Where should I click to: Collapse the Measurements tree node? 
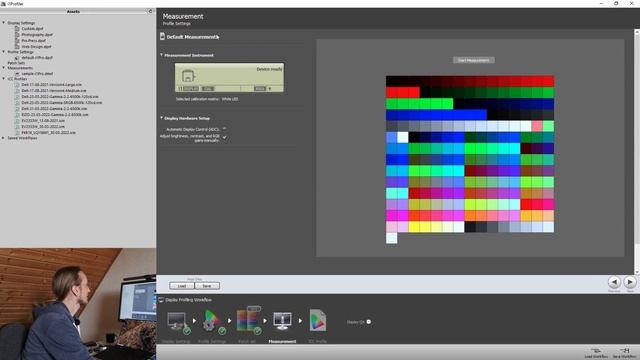click(4, 68)
